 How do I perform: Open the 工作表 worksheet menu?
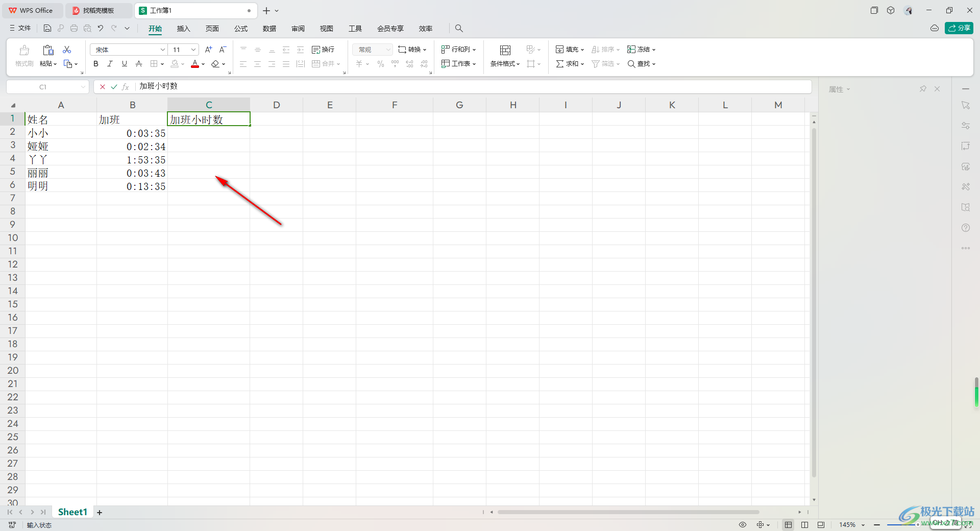click(458, 64)
